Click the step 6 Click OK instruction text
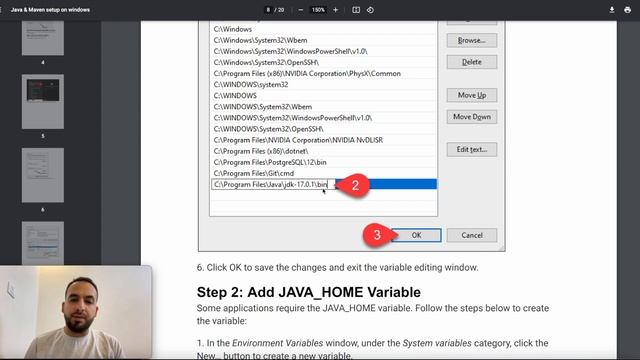The image size is (640, 360). (x=337, y=268)
